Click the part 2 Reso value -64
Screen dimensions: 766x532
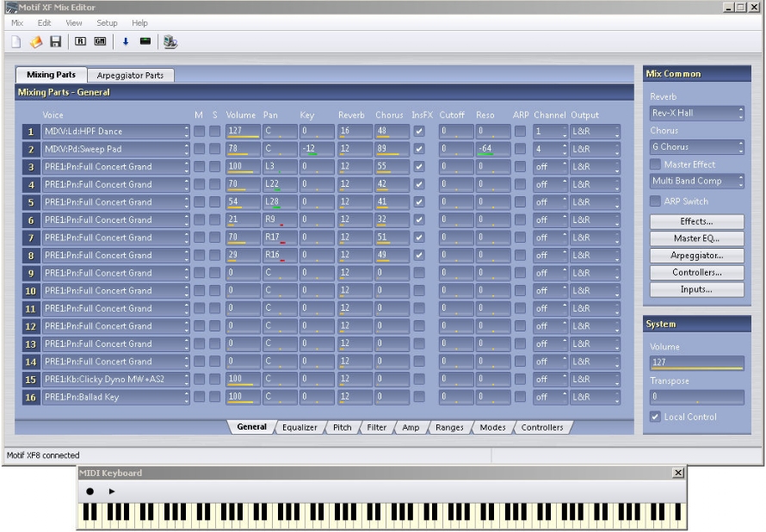pyautogui.click(x=493, y=149)
